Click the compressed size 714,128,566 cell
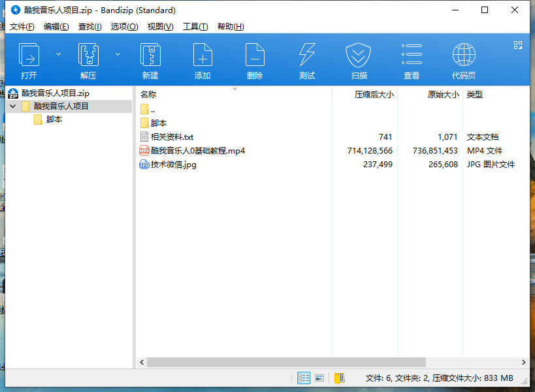The height and width of the screenshot is (392, 535). click(370, 151)
